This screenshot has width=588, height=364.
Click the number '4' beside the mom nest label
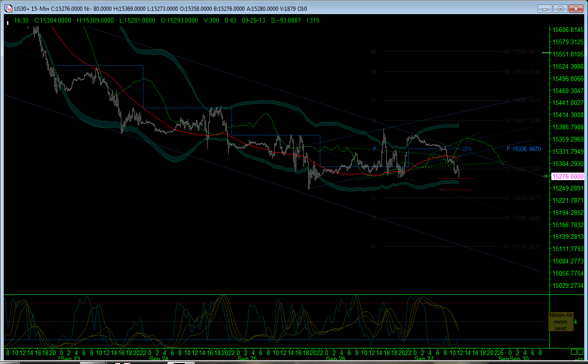tap(576, 322)
